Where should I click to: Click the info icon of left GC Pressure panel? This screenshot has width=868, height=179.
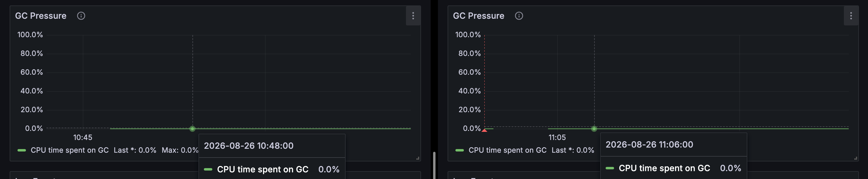tap(81, 16)
